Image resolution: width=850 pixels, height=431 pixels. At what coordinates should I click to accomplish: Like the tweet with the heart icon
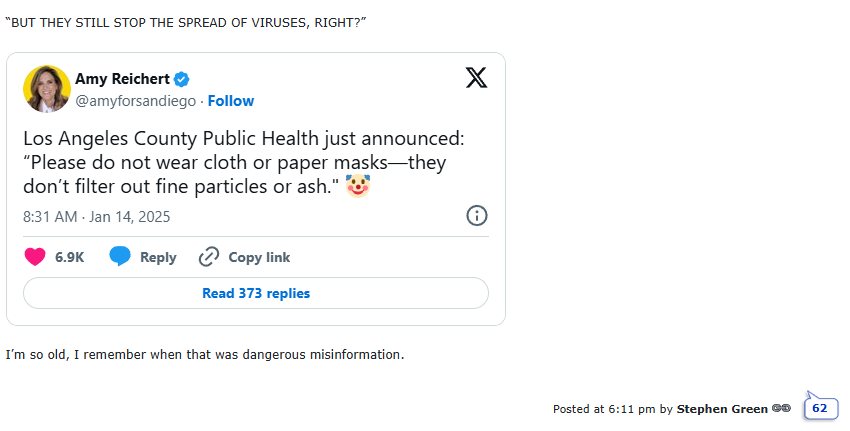click(35, 257)
